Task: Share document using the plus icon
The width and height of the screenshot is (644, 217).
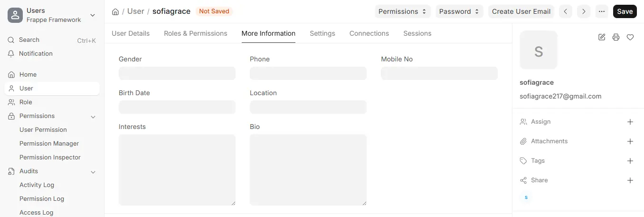Action: pyautogui.click(x=630, y=180)
